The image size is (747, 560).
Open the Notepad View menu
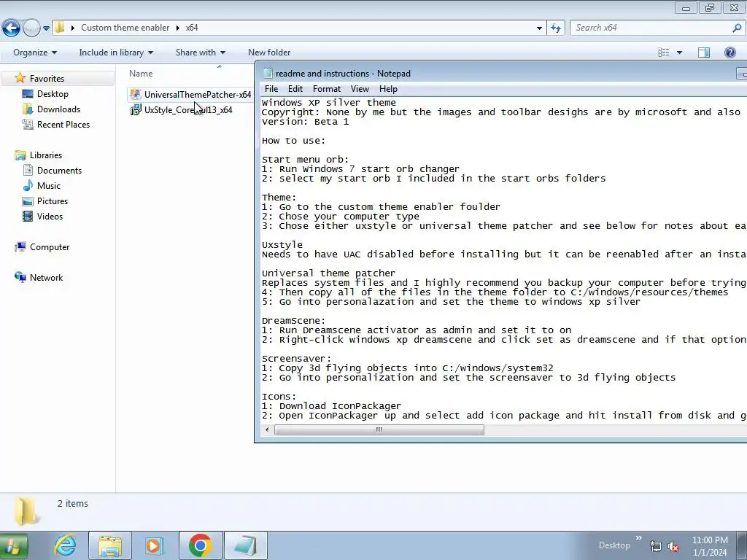pyautogui.click(x=360, y=89)
